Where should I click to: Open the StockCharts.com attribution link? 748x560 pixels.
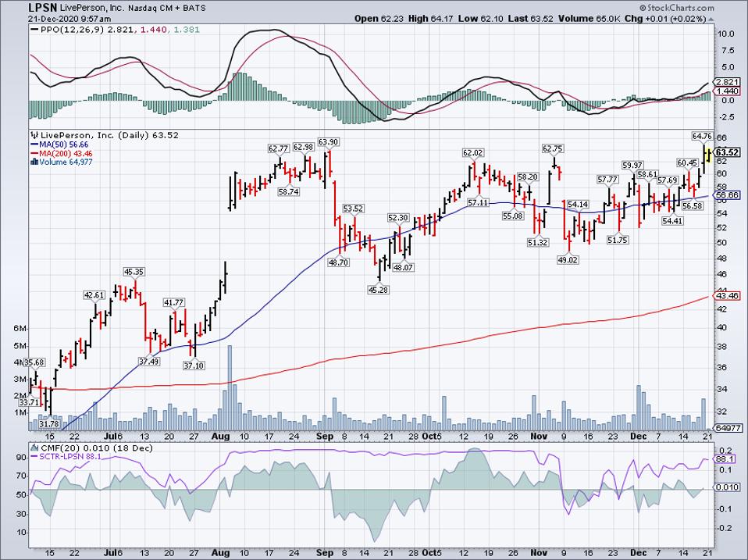point(680,8)
